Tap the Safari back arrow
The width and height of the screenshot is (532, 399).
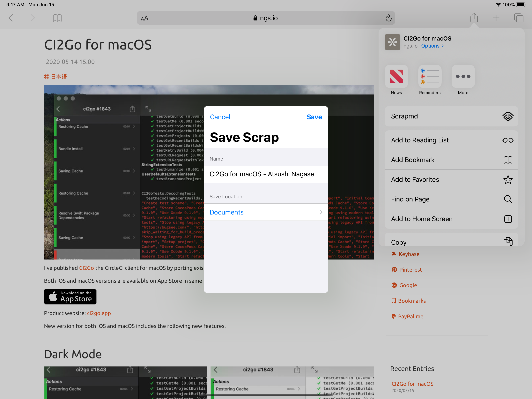11,18
